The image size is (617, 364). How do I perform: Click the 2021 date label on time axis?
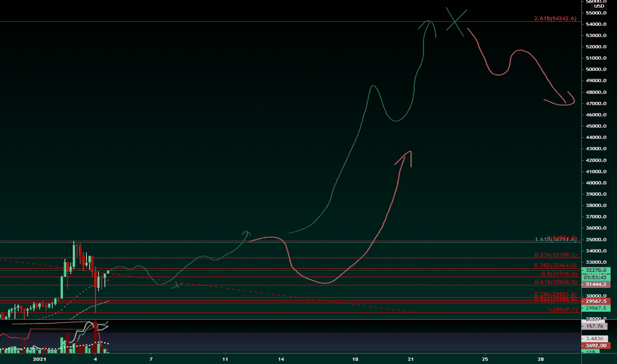(39, 359)
